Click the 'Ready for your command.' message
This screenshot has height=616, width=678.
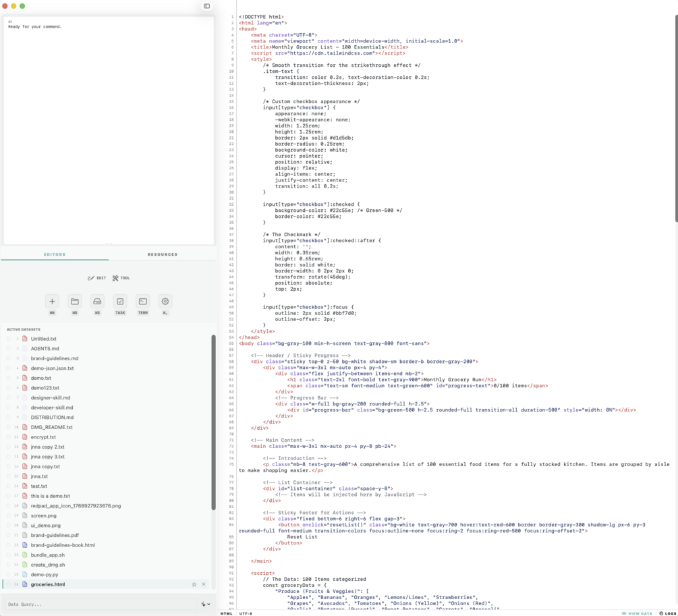point(35,27)
